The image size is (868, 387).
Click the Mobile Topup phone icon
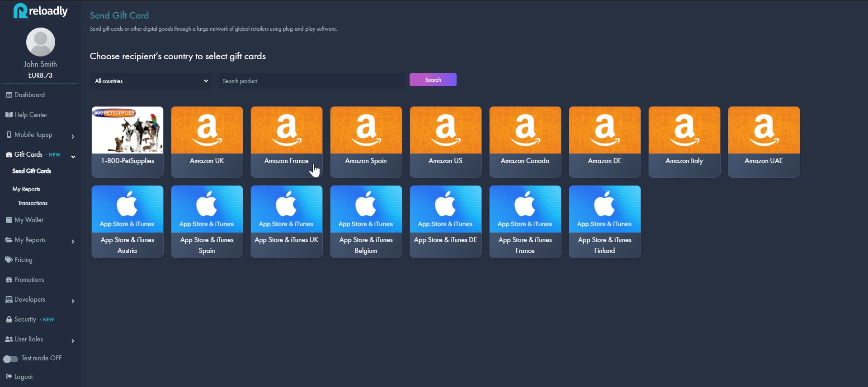(9, 135)
